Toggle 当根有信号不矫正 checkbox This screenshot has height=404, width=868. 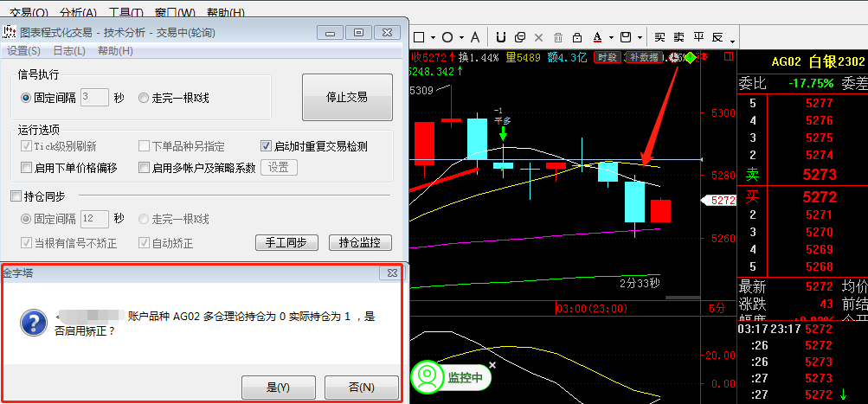click(x=25, y=243)
